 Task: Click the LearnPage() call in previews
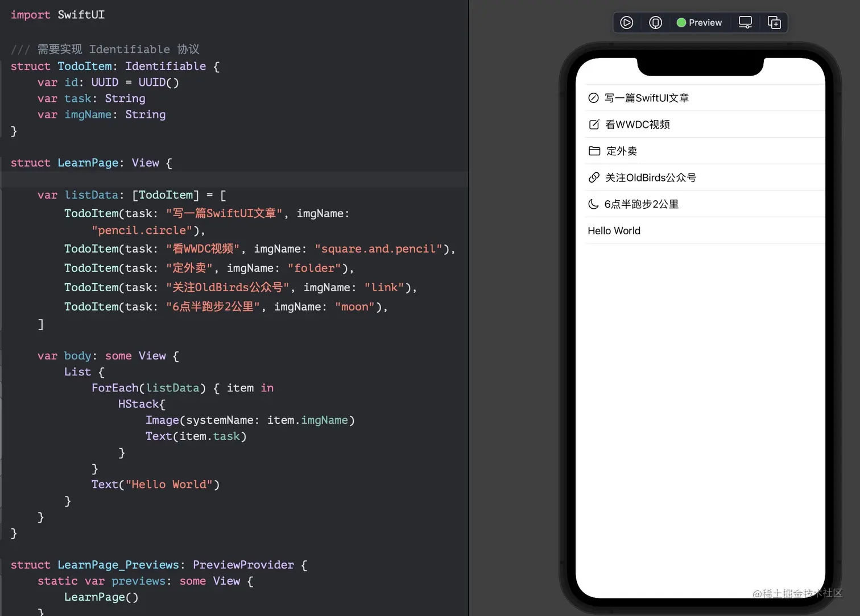click(x=101, y=597)
